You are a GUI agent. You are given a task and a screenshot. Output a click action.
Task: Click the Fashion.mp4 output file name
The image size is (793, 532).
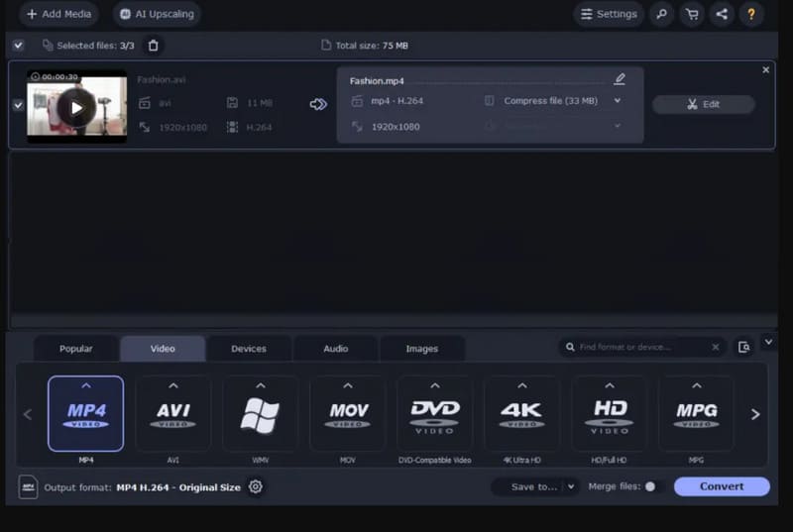click(x=377, y=81)
